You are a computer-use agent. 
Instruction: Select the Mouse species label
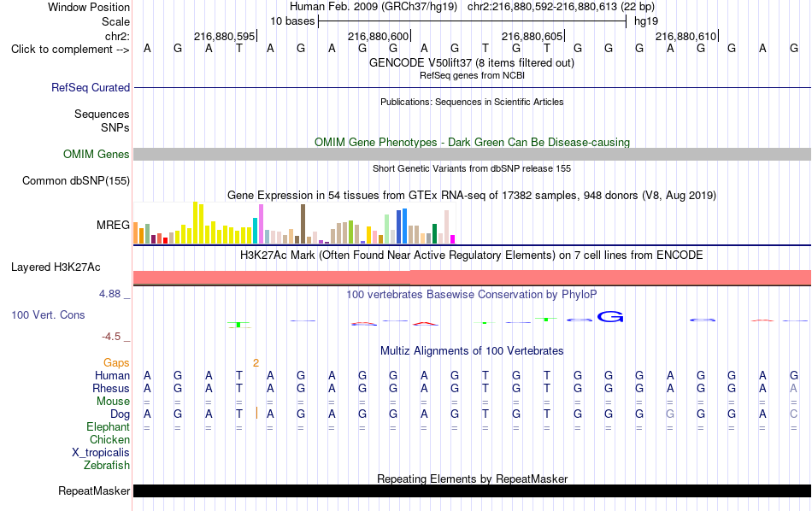(x=113, y=402)
